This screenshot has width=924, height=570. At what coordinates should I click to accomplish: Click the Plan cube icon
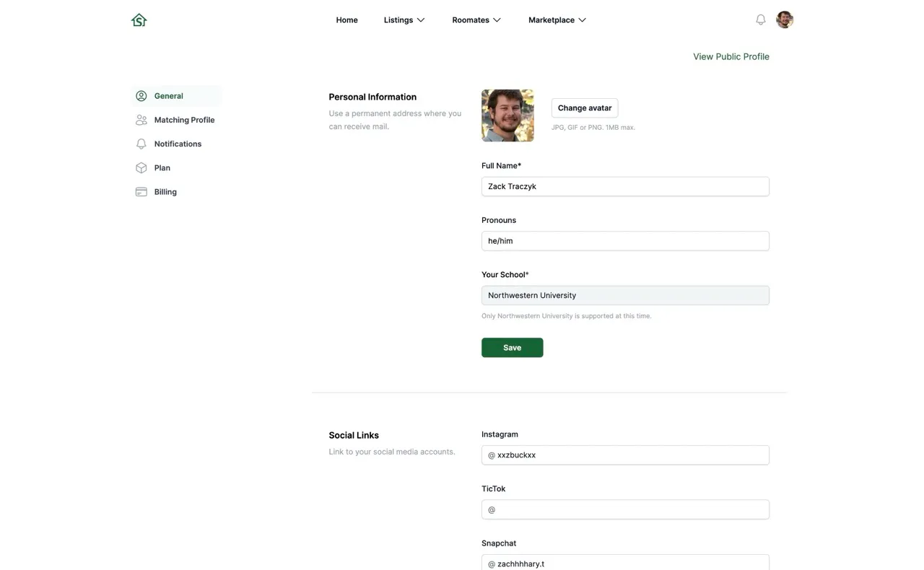141,168
